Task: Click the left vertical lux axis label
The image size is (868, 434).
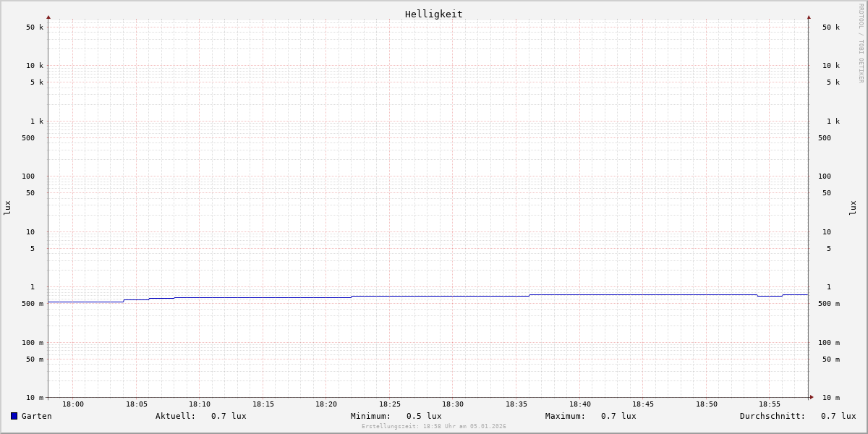Action: pos(7,208)
